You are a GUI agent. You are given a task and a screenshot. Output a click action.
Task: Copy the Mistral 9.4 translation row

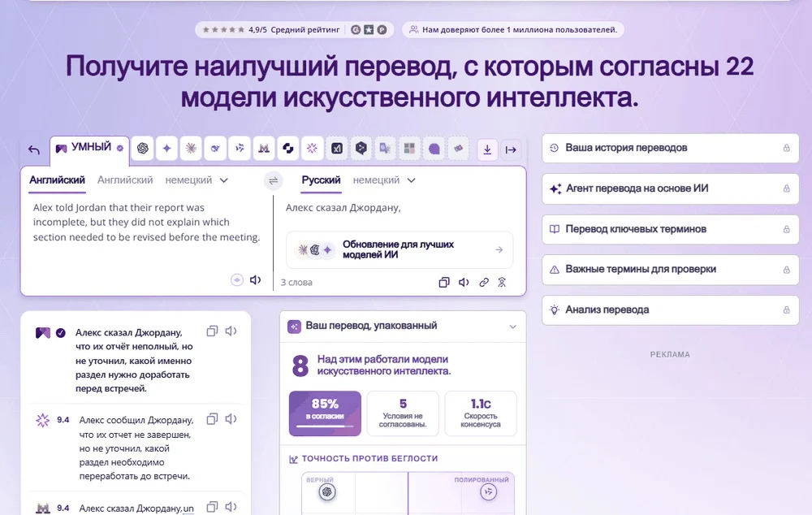tap(212, 507)
